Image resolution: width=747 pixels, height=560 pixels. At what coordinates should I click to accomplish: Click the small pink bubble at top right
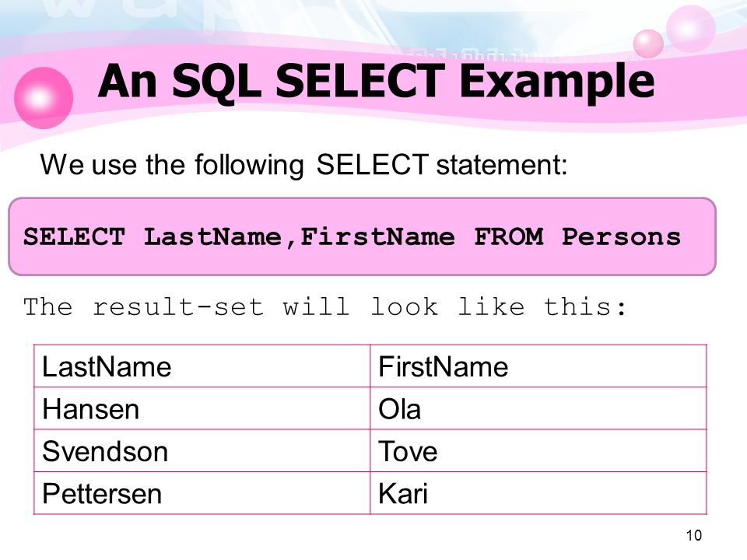[x=648, y=44]
